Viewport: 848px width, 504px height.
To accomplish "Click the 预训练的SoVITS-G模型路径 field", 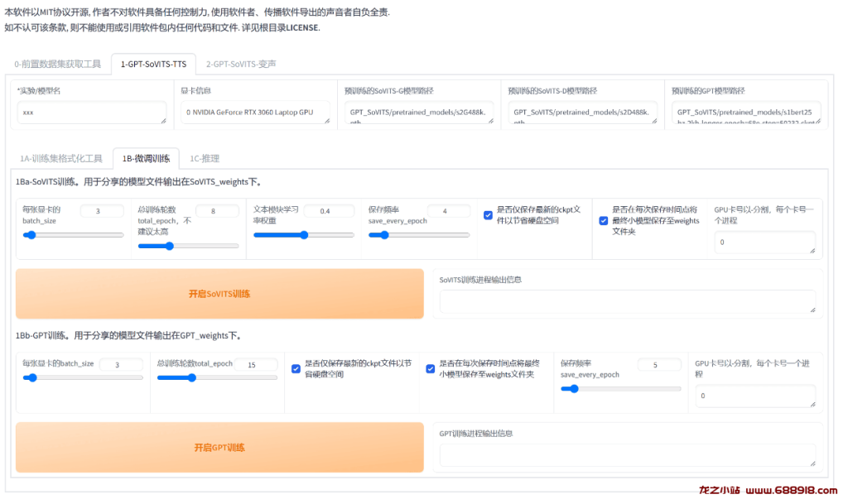I will 419,113.
